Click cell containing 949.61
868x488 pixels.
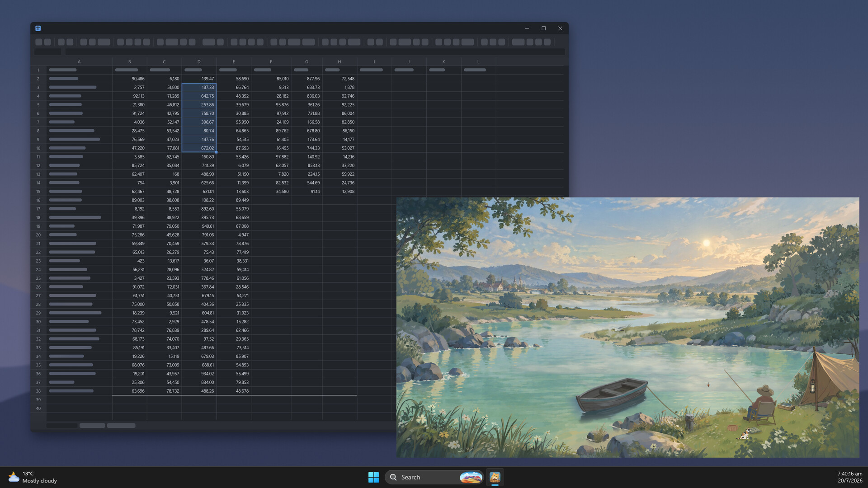199,226
